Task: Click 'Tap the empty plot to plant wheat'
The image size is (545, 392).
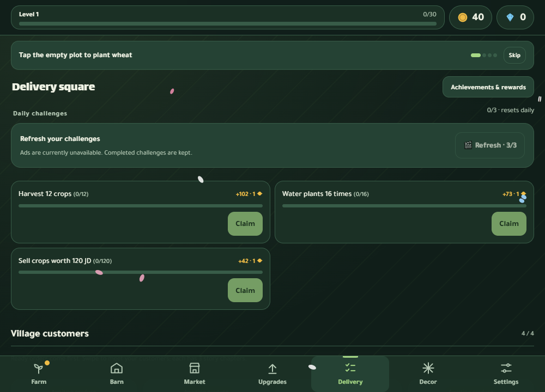Action: point(75,55)
